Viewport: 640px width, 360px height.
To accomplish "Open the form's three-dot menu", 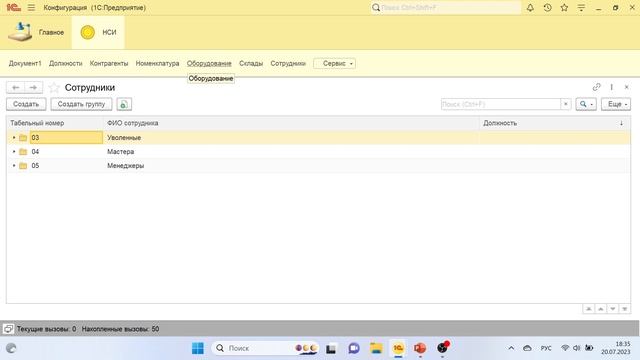I will [611, 87].
